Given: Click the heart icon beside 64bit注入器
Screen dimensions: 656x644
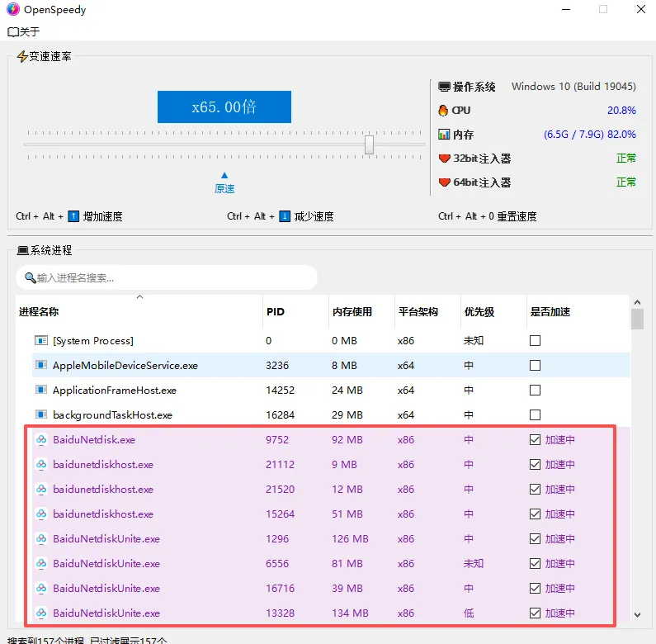Looking at the screenshot, I should 444,182.
